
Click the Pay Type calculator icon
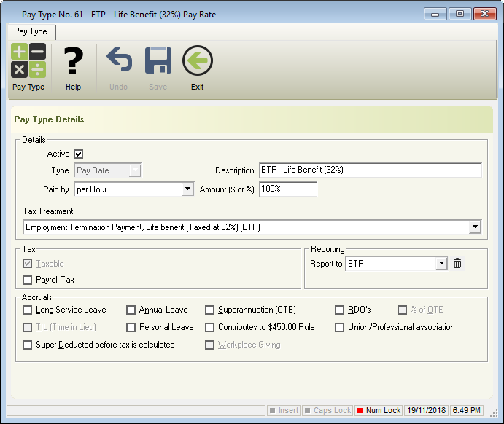pyautogui.click(x=28, y=60)
